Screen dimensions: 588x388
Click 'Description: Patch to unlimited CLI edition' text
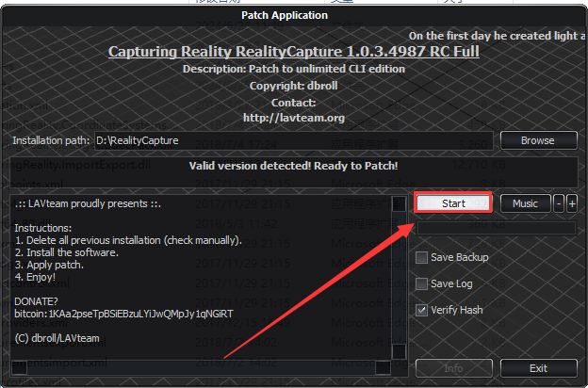click(294, 69)
